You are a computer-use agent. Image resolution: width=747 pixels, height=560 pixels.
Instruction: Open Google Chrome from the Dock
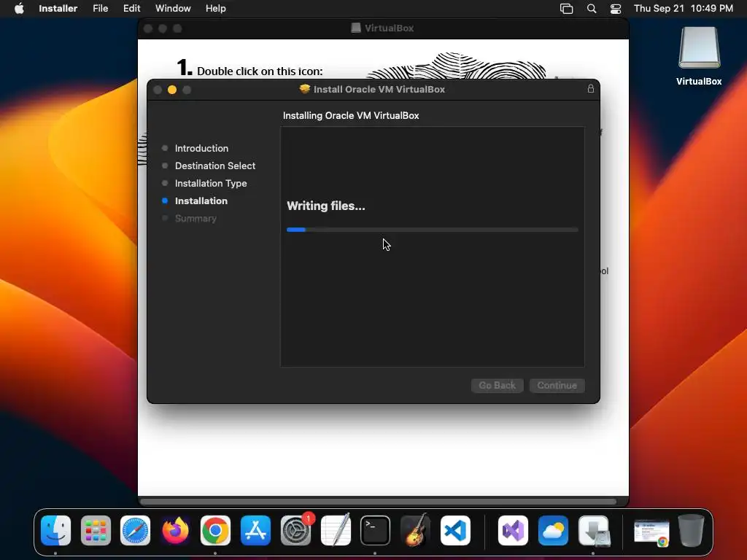(215, 530)
